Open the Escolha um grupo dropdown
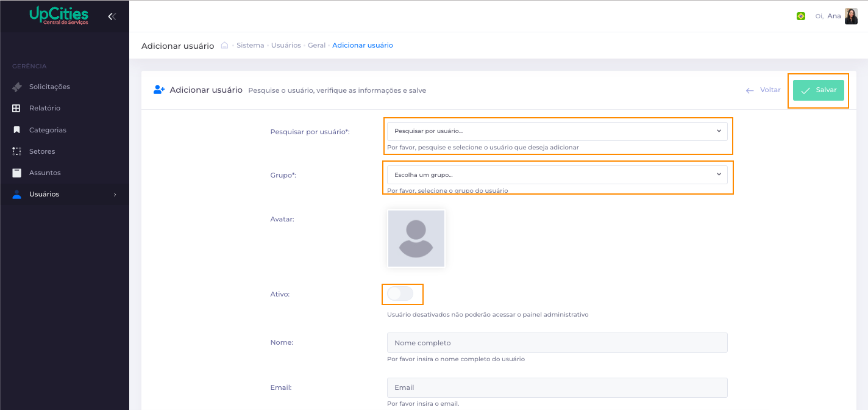Viewport: 868px width, 410px height. click(557, 175)
